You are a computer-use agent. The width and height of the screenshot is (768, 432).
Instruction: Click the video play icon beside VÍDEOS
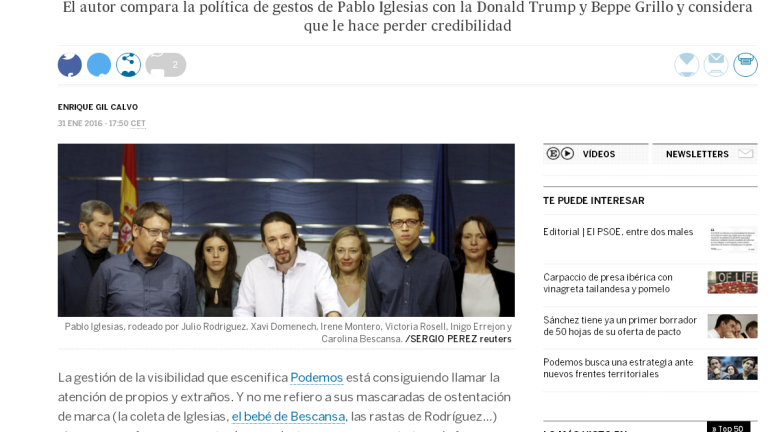coord(567,154)
